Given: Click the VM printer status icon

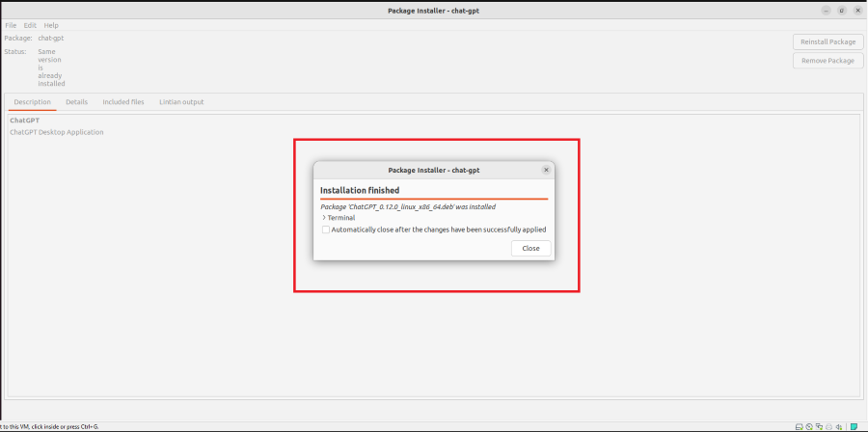Looking at the screenshot, I should 828,426.
